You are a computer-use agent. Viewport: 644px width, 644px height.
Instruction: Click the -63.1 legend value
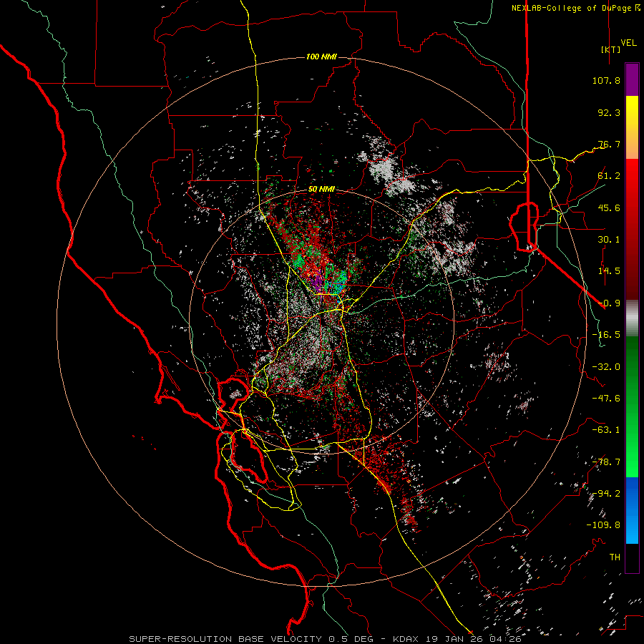(x=606, y=430)
